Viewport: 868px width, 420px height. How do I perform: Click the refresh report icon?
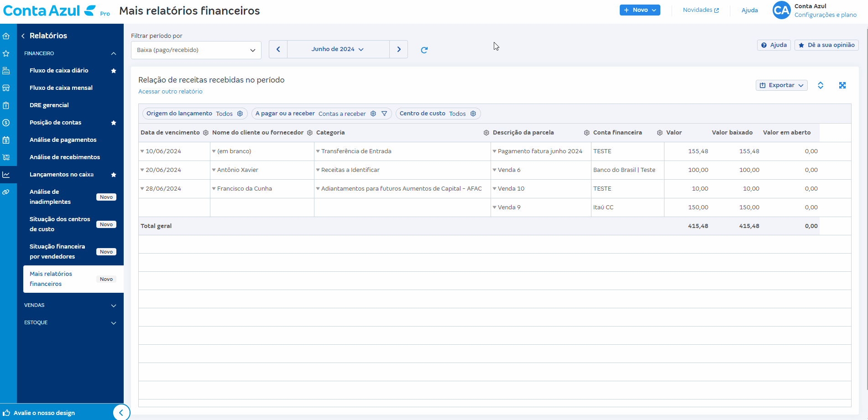[424, 50]
